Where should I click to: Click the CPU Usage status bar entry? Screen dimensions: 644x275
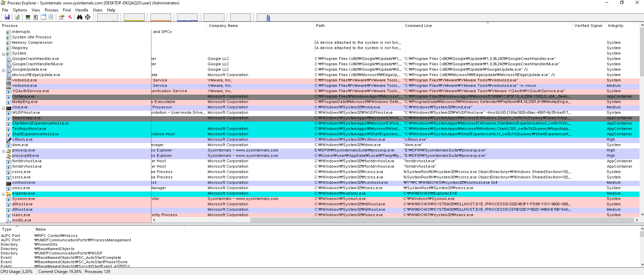pyautogui.click(x=16, y=272)
